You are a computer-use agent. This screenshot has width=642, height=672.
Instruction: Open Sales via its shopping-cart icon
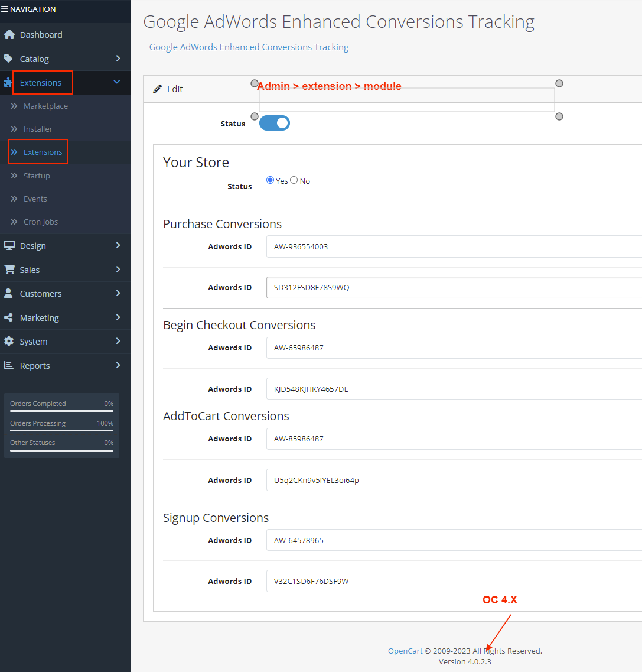point(9,270)
